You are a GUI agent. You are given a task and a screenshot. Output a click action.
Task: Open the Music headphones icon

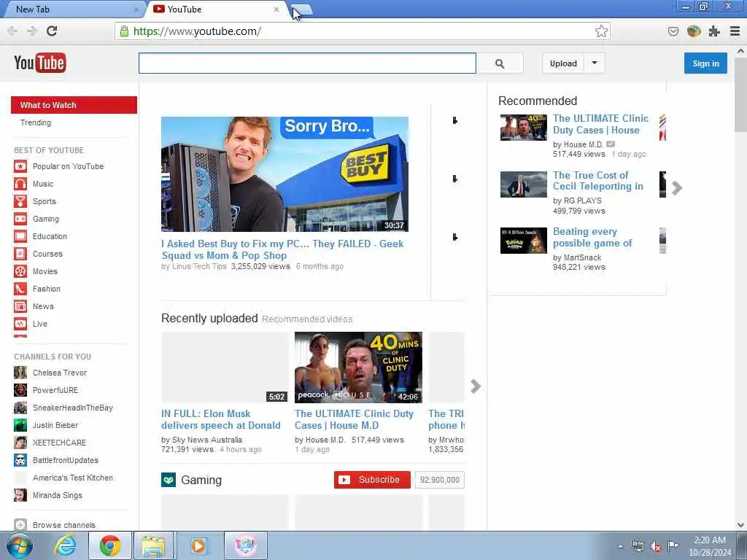point(20,184)
